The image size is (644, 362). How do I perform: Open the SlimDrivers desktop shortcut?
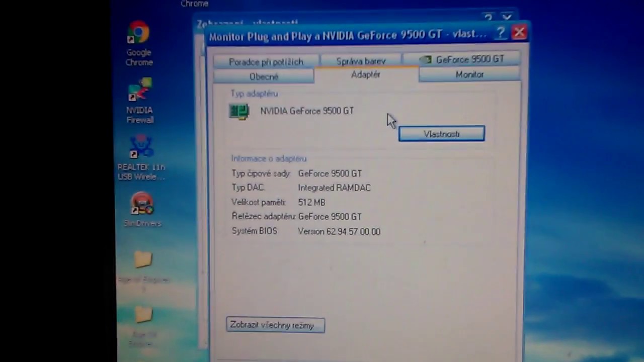pyautogui.click(x=142, y=210)
